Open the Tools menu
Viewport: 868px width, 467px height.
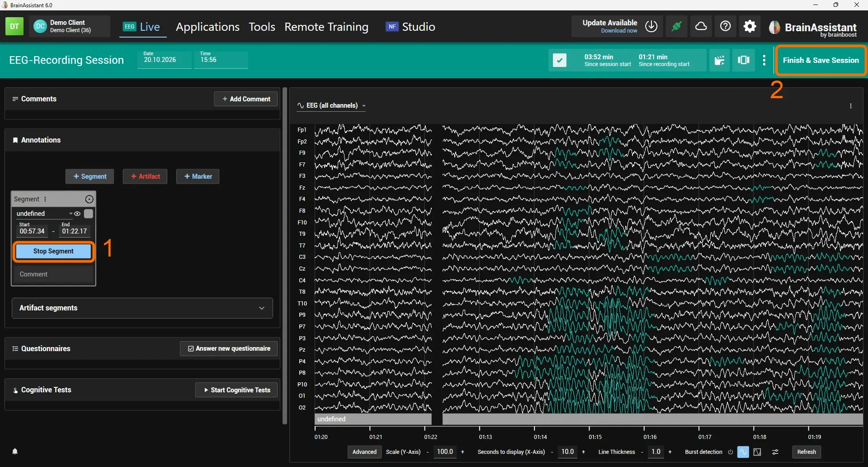(x=262, y=27)
